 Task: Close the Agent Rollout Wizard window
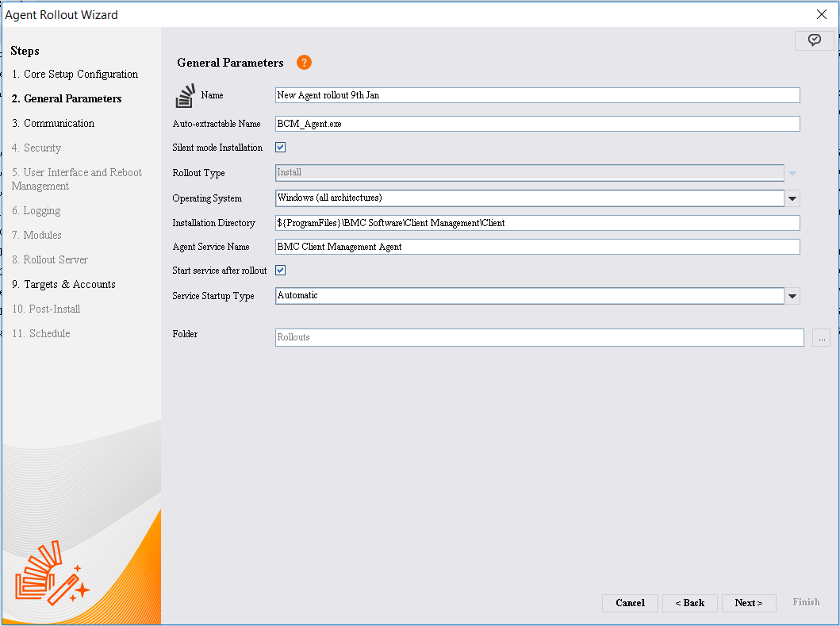[821, 14]
